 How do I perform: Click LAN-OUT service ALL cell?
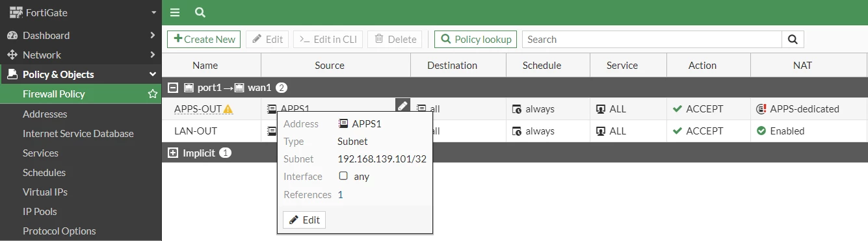pos(628,131)
